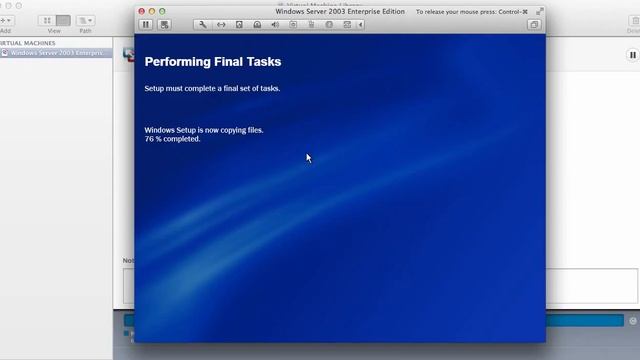
Task: Click the sound card speaker icon
Action: pos(275,24)
